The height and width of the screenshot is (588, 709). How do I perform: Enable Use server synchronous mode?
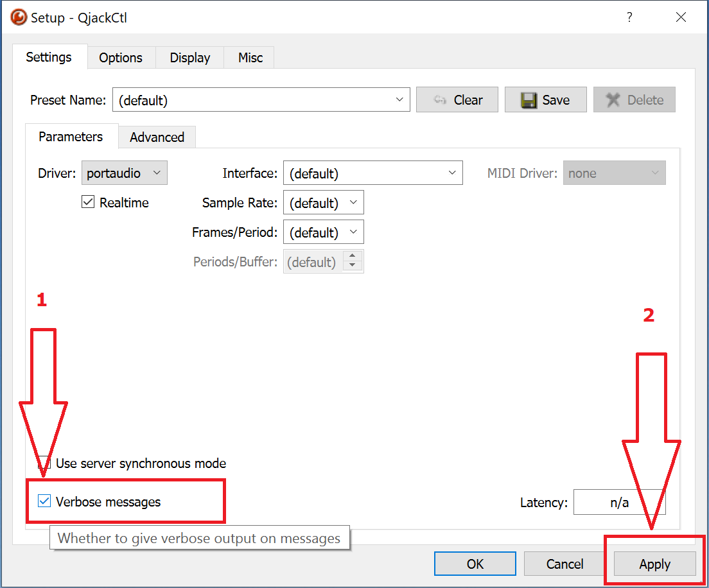coord(44,463)
